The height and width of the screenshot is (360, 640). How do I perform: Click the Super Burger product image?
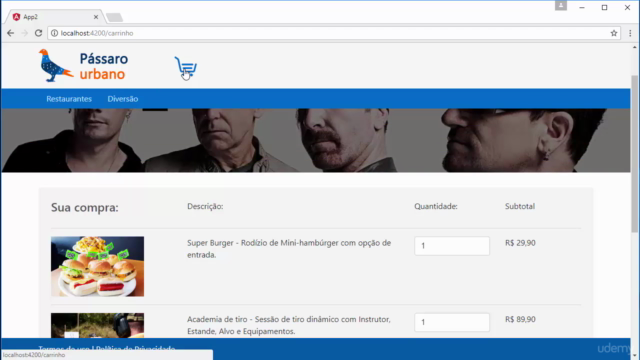tap(98, 266)
